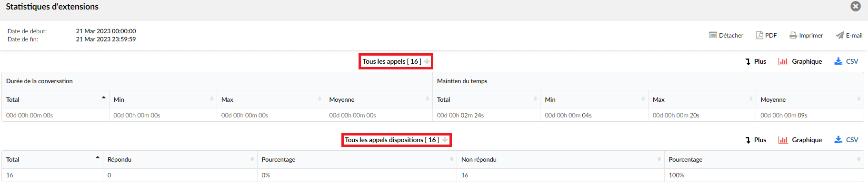Viewport: 868px width, 184px height.
Task: Sort by Max under Maintien du temps
Action: 702,99
